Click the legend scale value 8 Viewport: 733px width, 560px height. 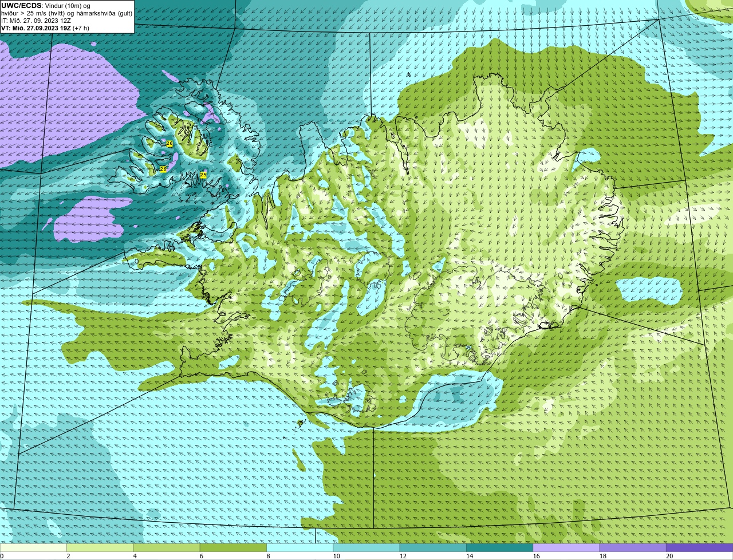pos(268,556)
